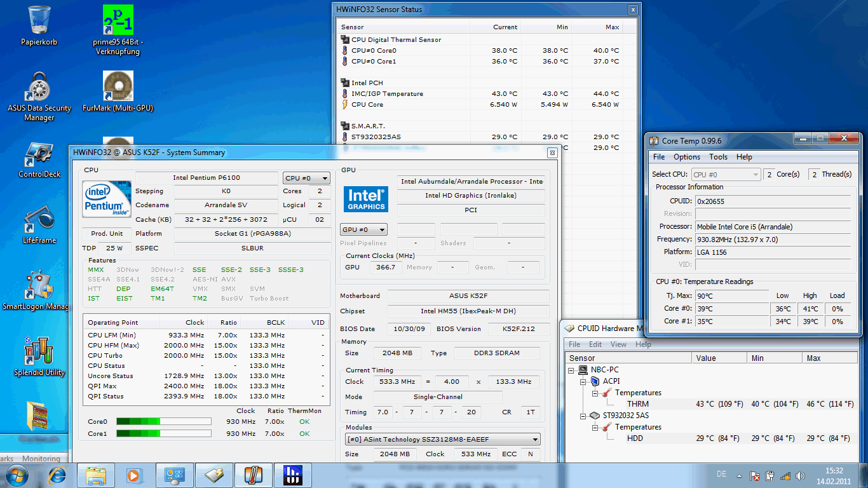The width and height of the screenshot is (868, 488).
Task: Switch to CPUID HWMonitor chip taskbar button
Action: (214, 475)
